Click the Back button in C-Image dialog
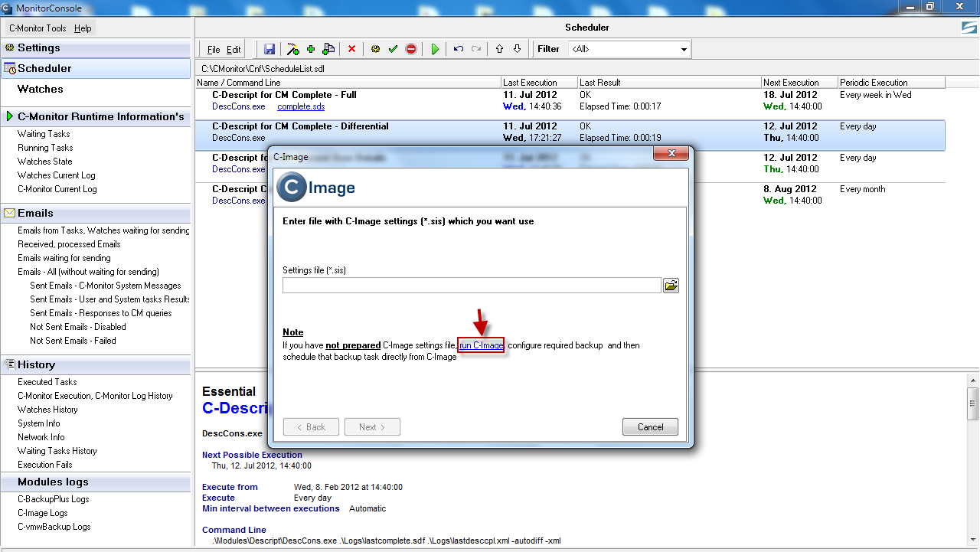 coord(311,427)
